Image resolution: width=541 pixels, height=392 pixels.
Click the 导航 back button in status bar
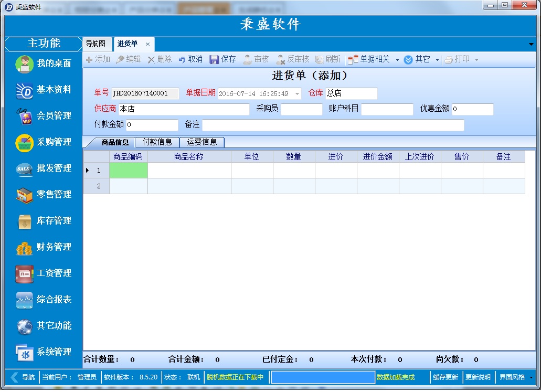tap(23, 377)
